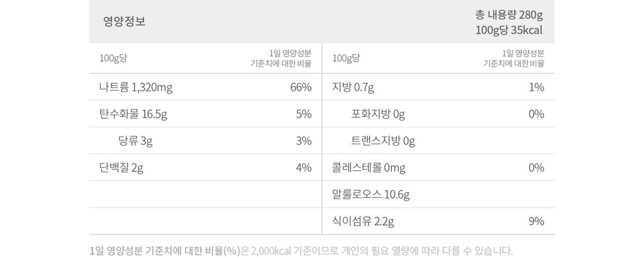
Task: Click the 알룰로오스 10.6g entry
Action: point(370,195)
